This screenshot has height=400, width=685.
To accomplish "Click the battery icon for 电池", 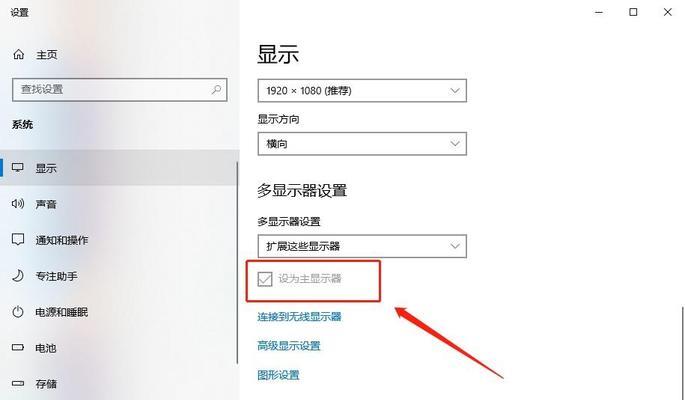I will (x=18, y=348).
